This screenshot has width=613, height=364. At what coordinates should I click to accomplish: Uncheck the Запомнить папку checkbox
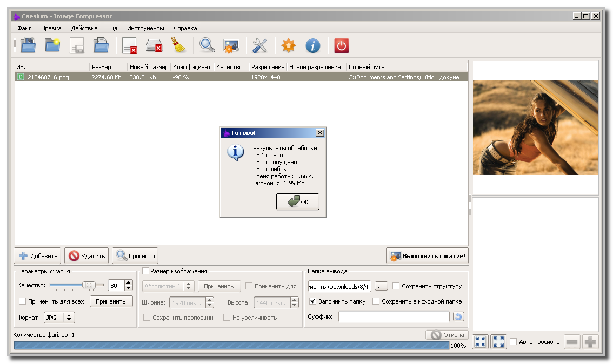point(313,301)
